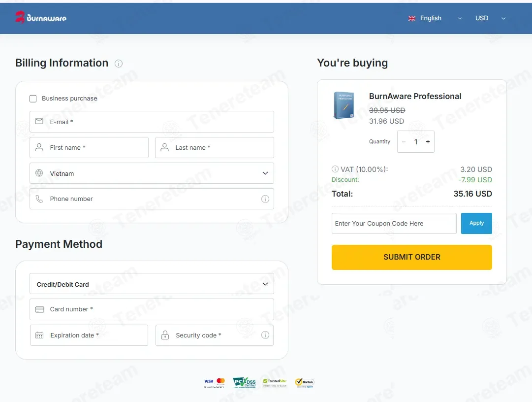The height and width of the screenshot is (402, 532).
Task: Click the Norton secured badge
Action: coord(305,383)
